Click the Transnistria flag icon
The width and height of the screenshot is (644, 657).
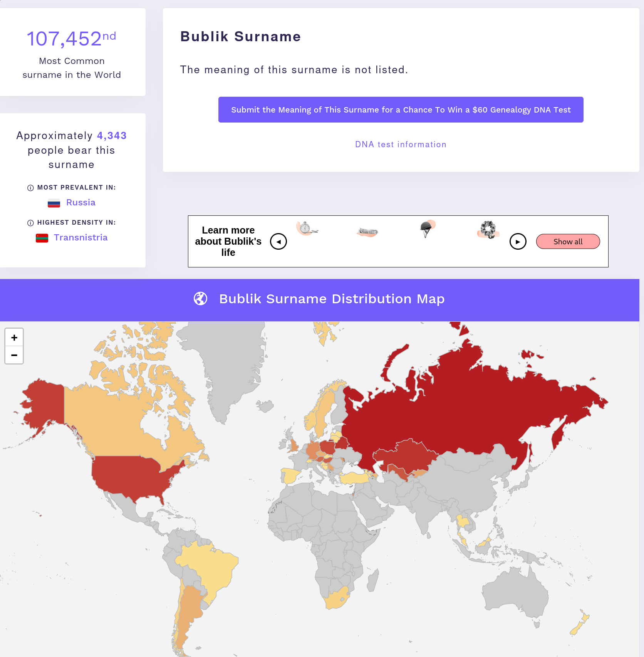42,238
